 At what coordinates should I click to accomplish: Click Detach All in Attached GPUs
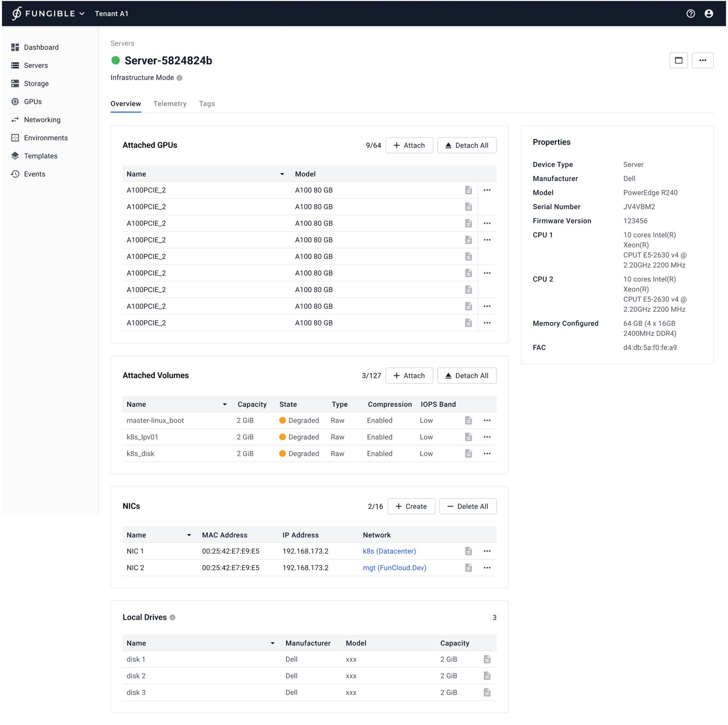(466, 145)
